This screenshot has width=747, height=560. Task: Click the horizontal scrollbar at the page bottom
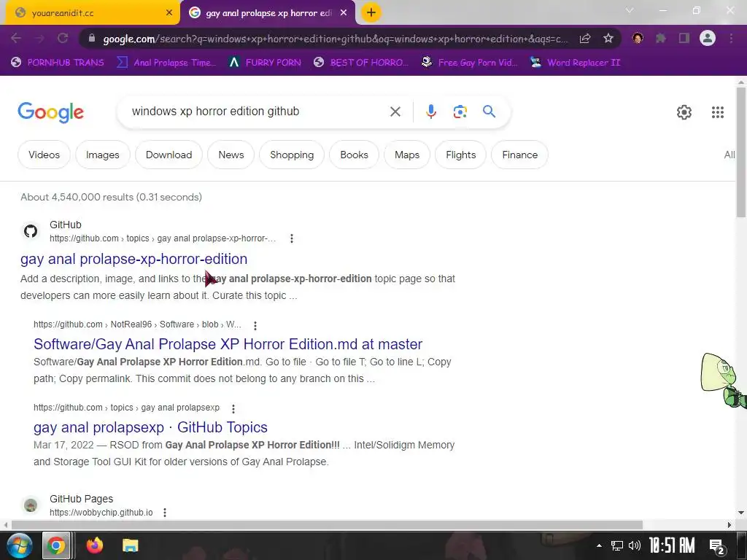coord(327,525)
